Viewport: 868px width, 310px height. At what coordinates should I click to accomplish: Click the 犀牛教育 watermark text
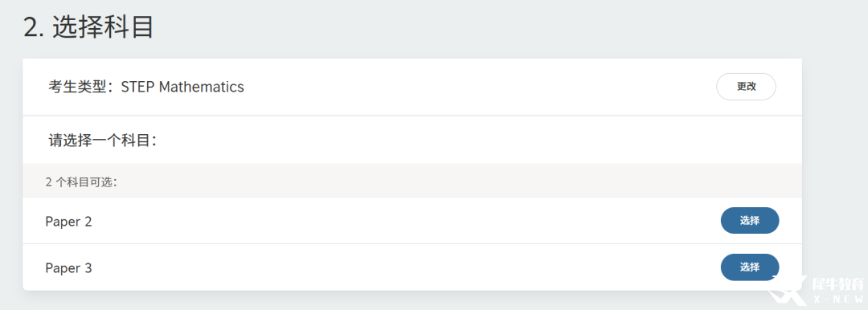[x=837, y=285]
